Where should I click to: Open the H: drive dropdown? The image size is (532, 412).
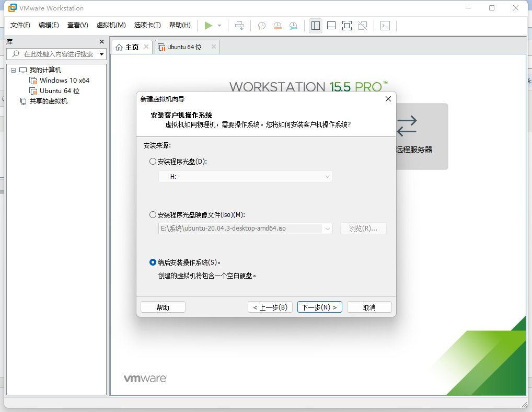pyautogui.click(x=245, y=177)
